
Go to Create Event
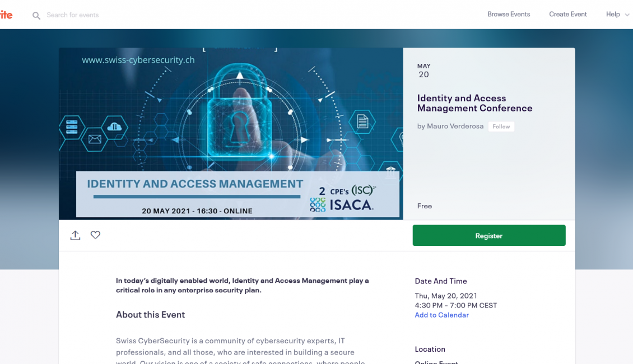click(567, 15)
